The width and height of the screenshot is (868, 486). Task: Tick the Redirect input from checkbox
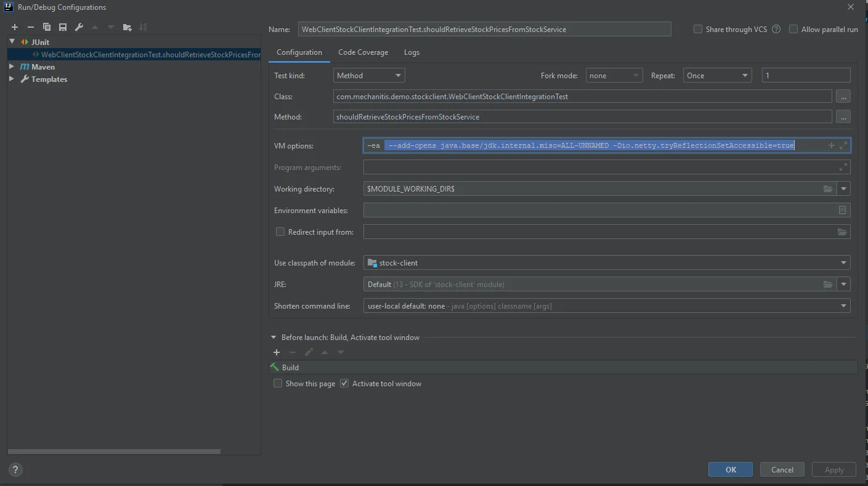pos(280,232)
